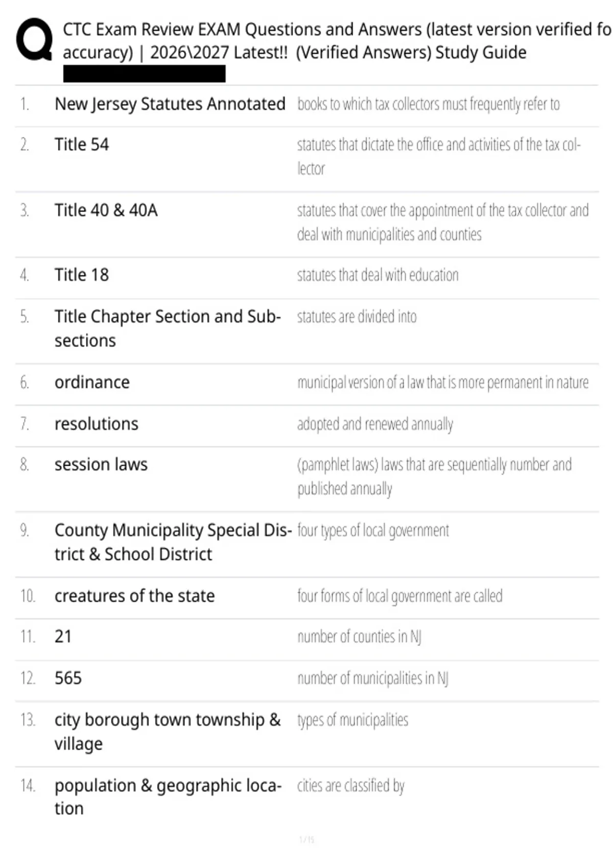The height and width of the screenshot is (868, 613).
Task: Select the 'Title 18' term
Action: point(82,275)
